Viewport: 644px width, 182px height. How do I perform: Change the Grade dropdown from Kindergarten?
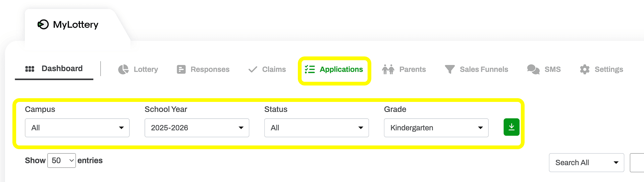coord(436,128)
